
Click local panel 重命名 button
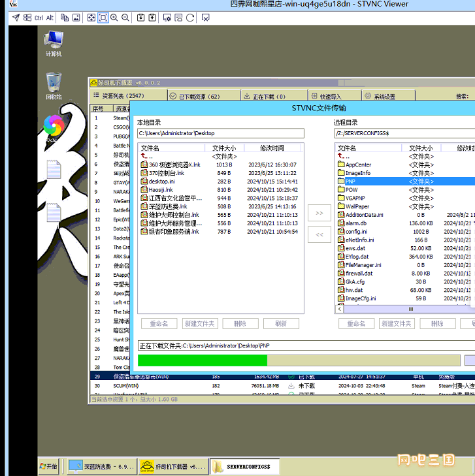click(x=159, y=324)
